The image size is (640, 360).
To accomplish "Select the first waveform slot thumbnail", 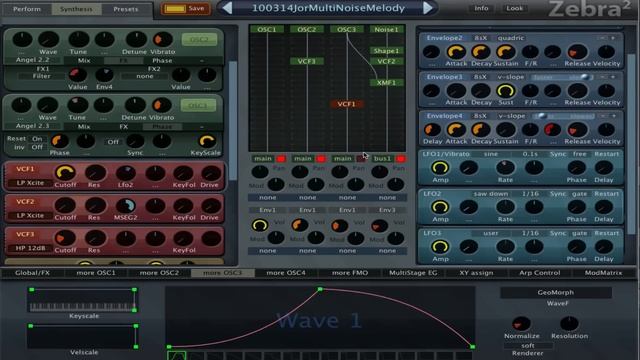I will pos(176,356).
